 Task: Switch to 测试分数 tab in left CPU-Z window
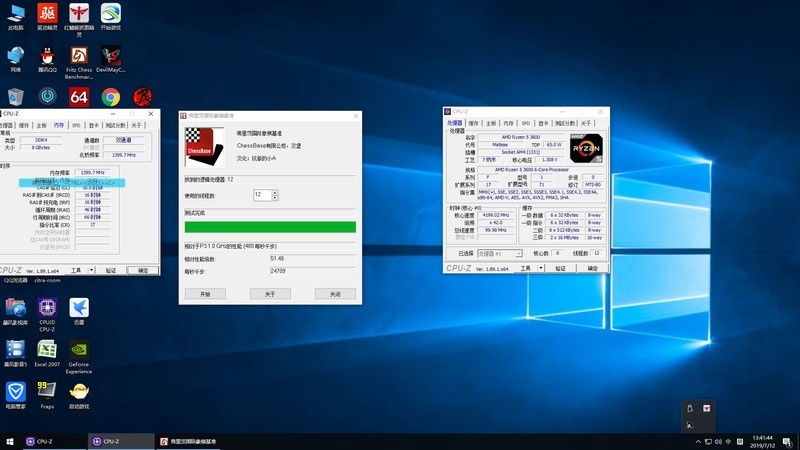(115, 125)
